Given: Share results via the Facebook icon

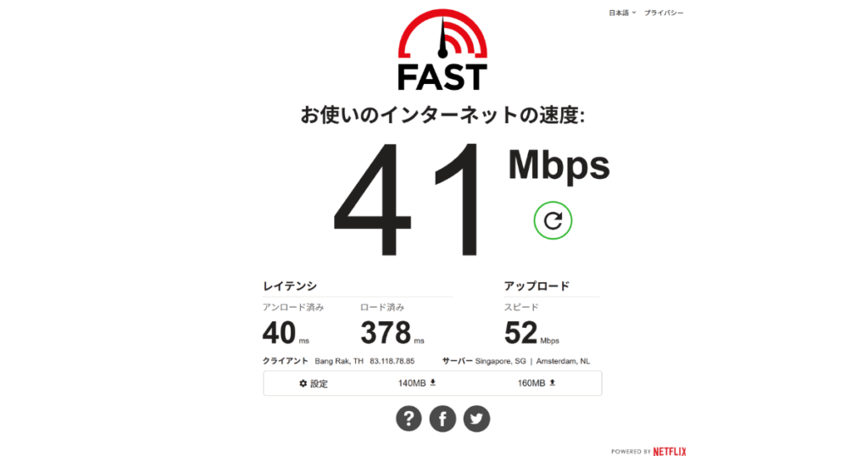Looking at the screenshot, I should coord(442,419).
